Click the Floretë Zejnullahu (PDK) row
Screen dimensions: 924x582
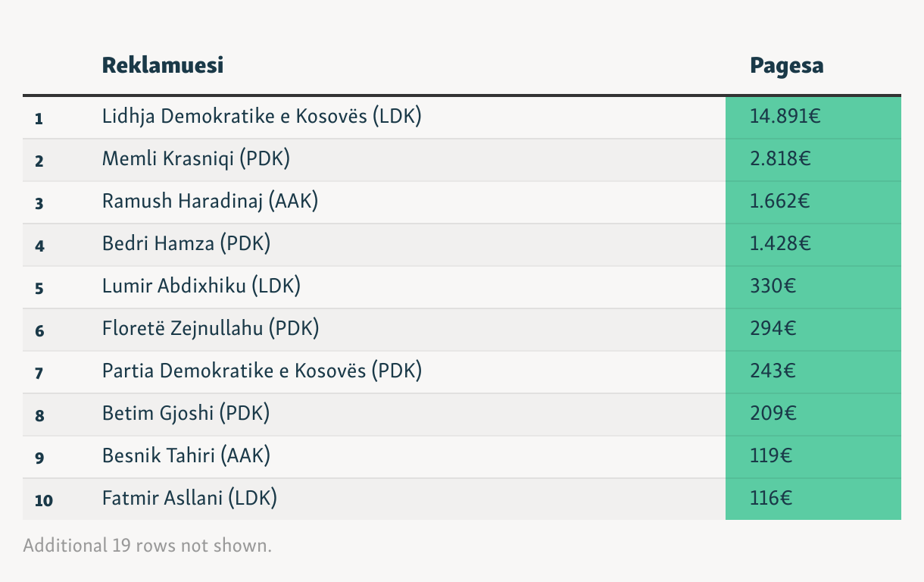(462, 329)
